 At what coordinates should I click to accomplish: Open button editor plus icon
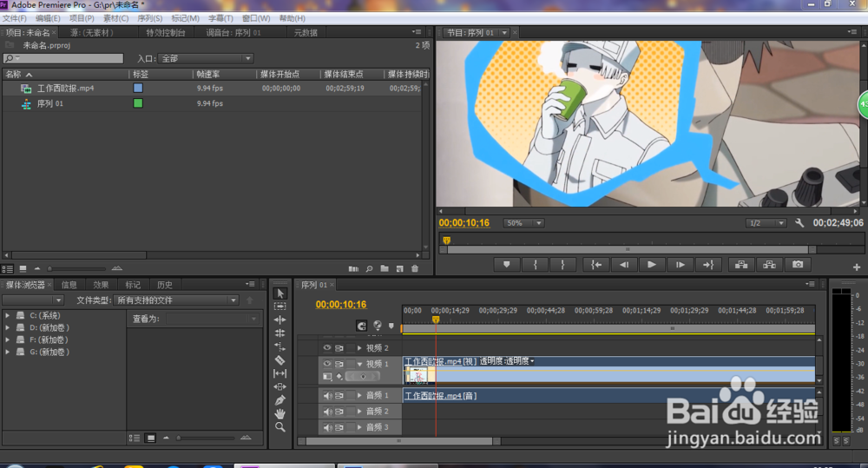point(857,267)
